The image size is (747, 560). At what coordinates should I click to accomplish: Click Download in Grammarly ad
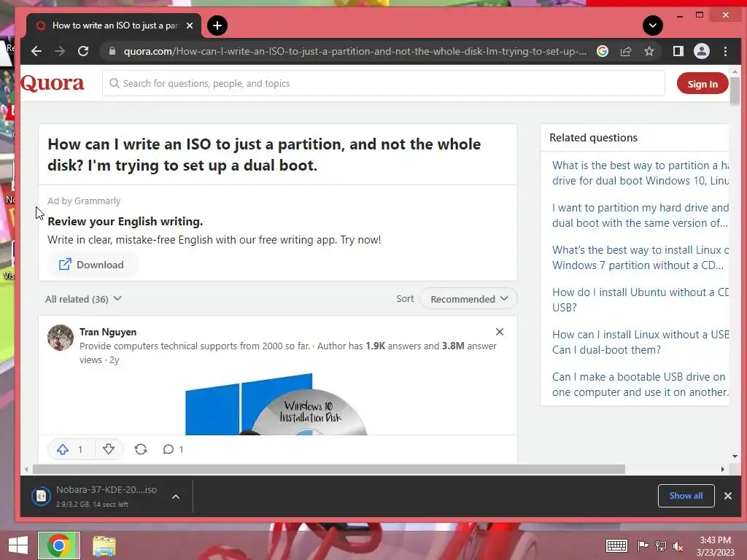tap(91, 265)
